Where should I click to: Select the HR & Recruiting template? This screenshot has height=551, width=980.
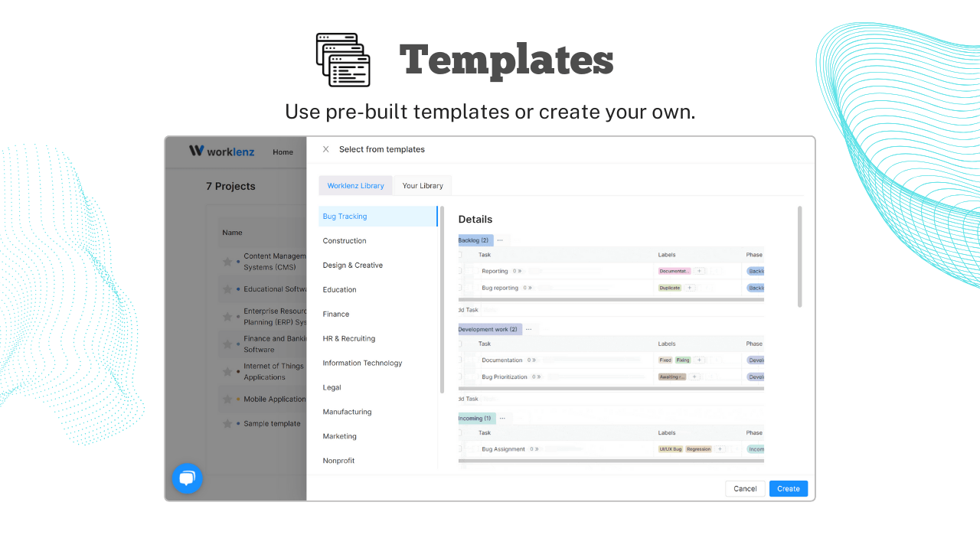point(377,339)
